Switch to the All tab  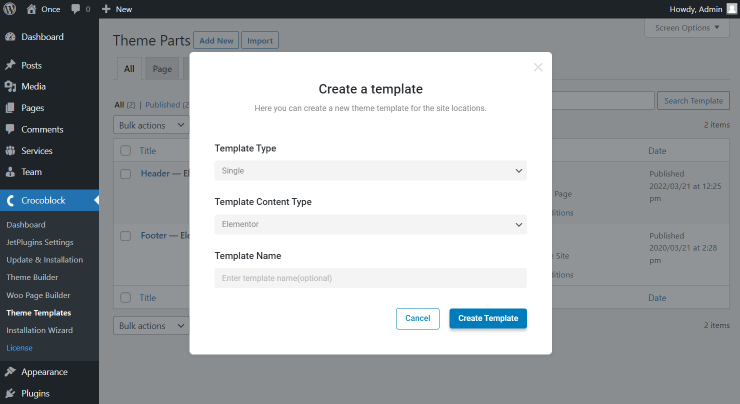129,69
